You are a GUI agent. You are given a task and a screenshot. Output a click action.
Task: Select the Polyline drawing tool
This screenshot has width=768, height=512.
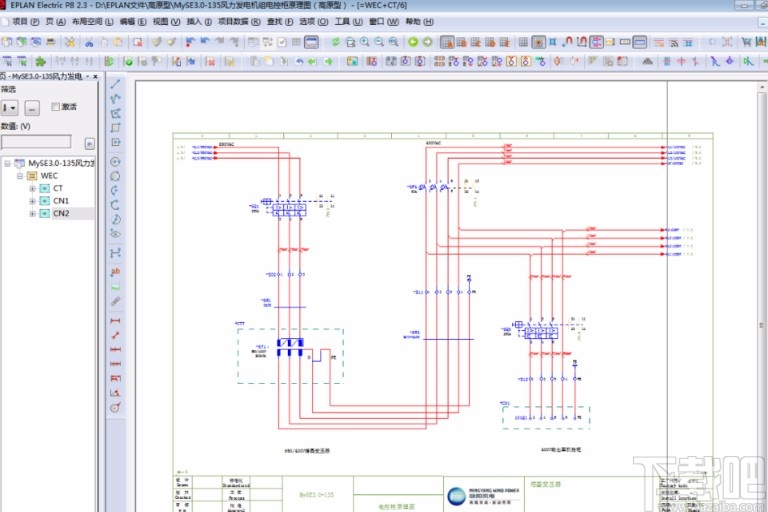tap(115, 99)
